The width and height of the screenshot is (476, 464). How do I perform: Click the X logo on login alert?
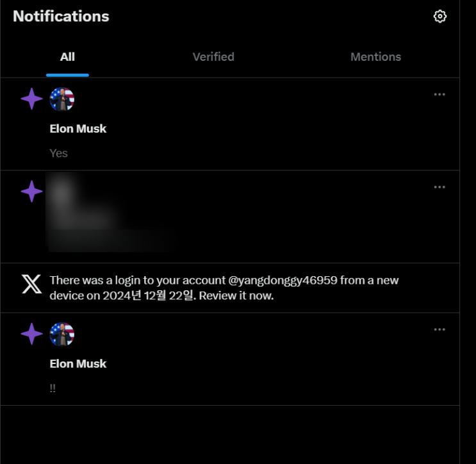(31, 284)
